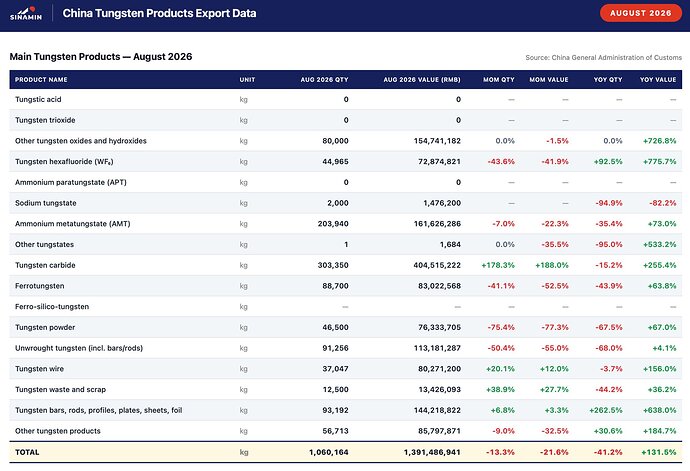Select the 'Sodium tungstate' row name
The width and height of the screenshot is (690, 471).
pyautogui.click(x=45, y=203)
